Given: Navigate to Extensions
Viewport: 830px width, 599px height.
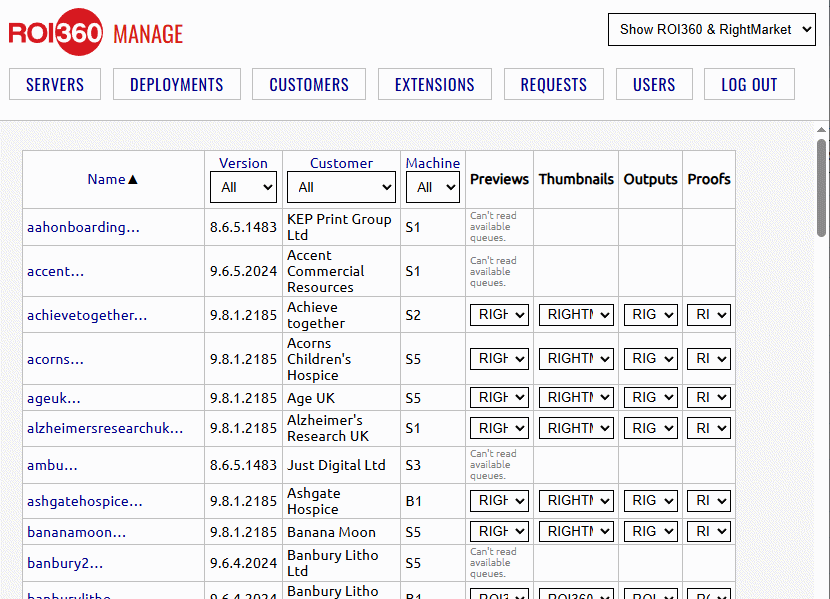Looking at the screenshot, I should point(435,85).
